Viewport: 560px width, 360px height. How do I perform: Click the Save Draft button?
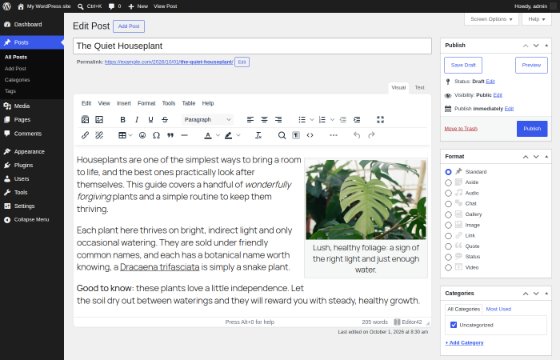pos(463,65)
